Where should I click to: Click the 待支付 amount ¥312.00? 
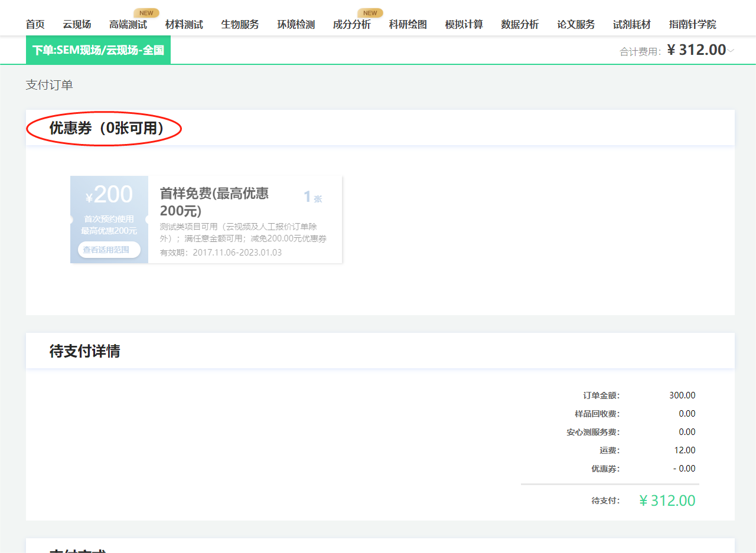(x=666, y=500)
